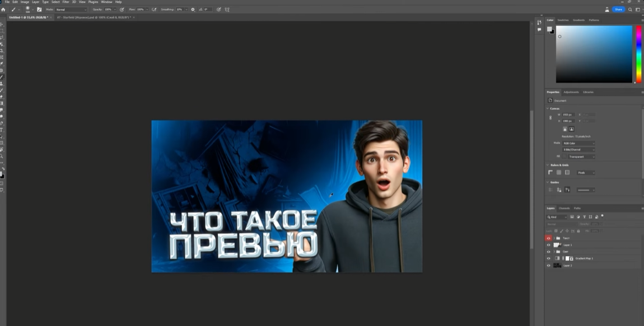Click lock guides icon in Guides
The image size is (644, 326).
tap(559, 190)
